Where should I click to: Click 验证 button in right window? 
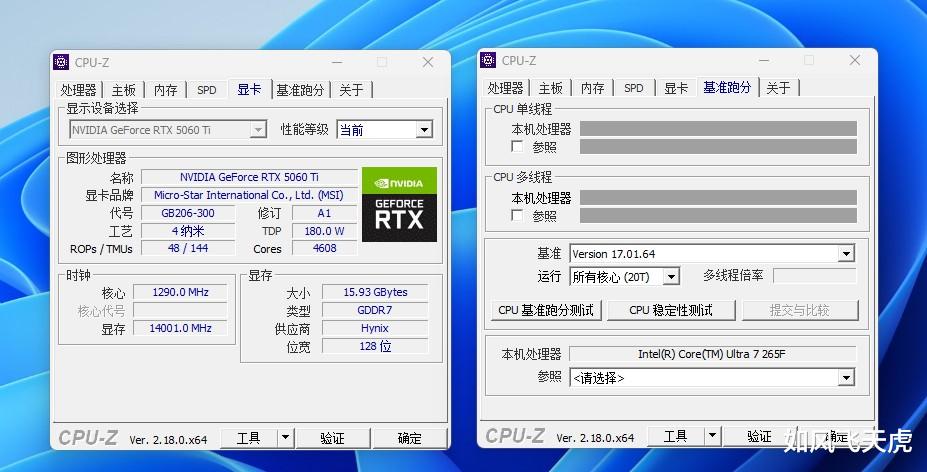coord(759,436)
